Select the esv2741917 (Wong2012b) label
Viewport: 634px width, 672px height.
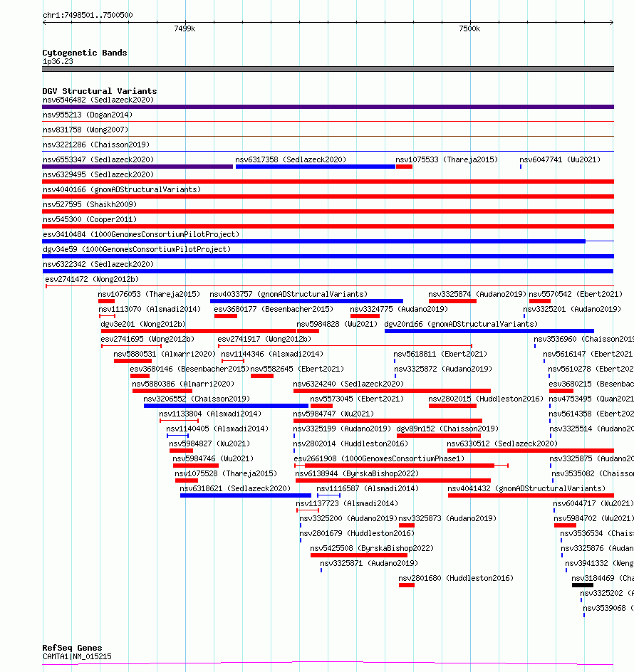tap(265, 340)
